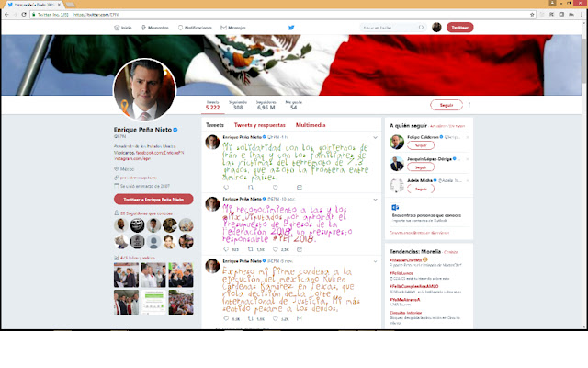This screenshot has height=368, width=588.
Task: Go back with the browser back arrow
Action: point(6,15)
